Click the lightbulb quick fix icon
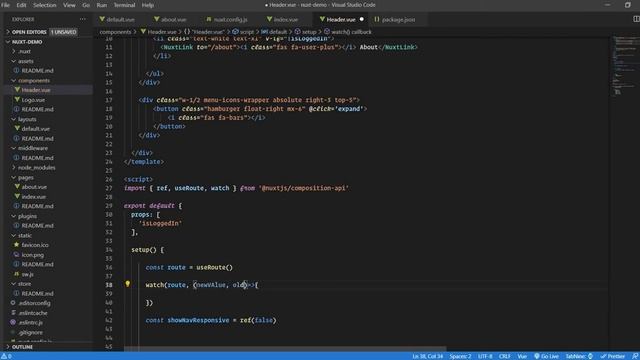The width and height of the screenshot is (640, 360). [x=127, y=284]
